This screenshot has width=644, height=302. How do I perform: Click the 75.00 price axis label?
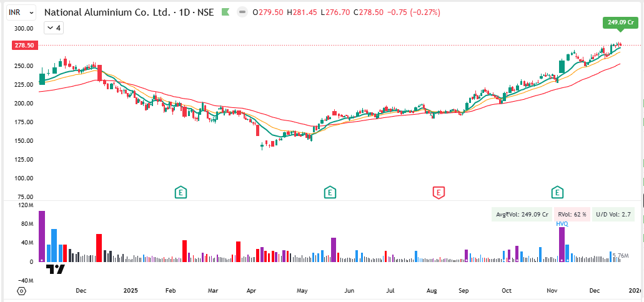[x=26, y=197]
